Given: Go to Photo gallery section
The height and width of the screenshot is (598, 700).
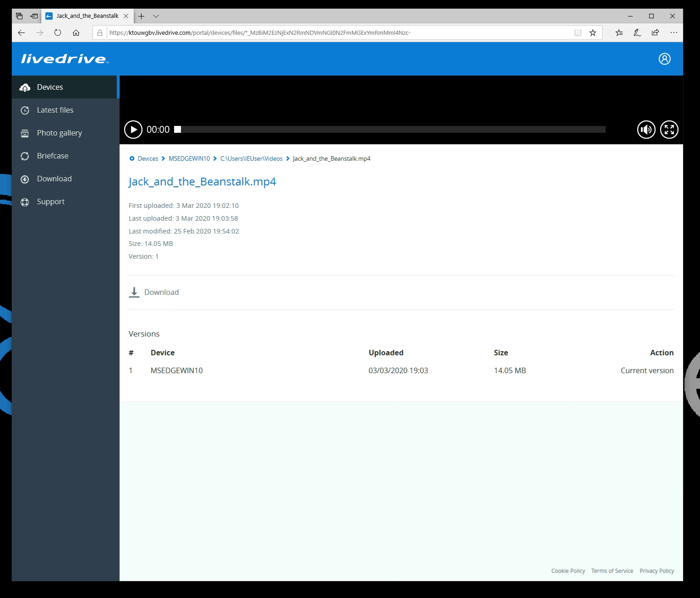Looking at the screenshot, I should tap(59, 133).
